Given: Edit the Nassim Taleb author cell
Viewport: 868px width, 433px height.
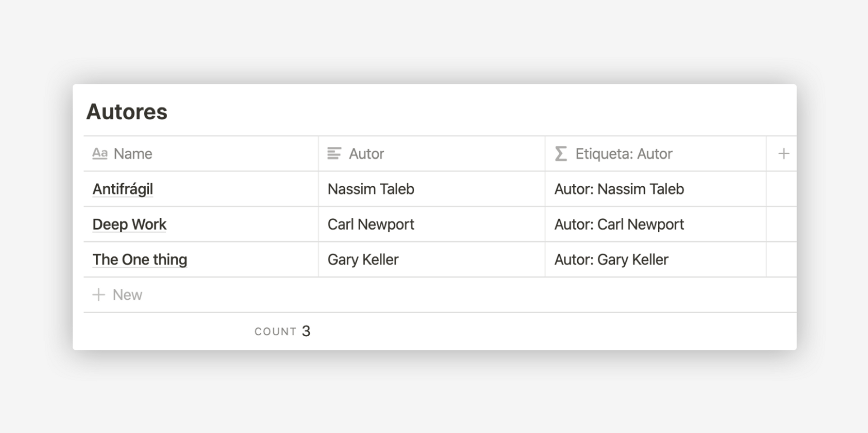Looking at the screenshot, I should tap(371, 189).
